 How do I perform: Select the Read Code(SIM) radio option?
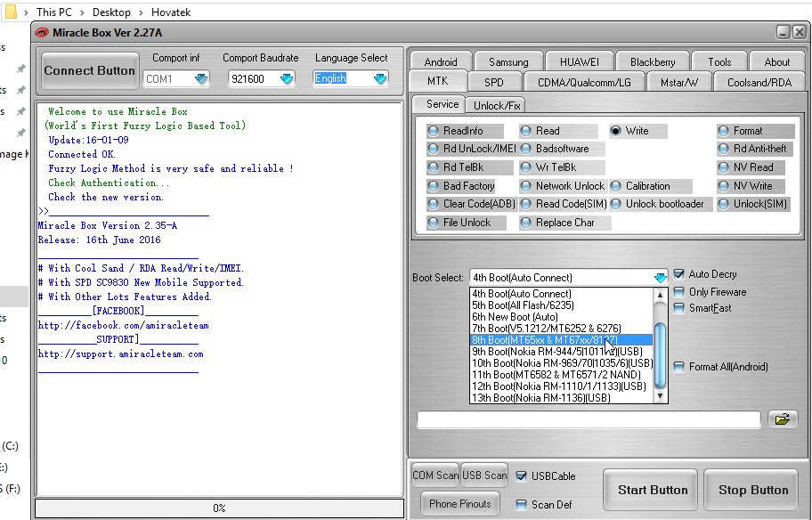[526, 204]
